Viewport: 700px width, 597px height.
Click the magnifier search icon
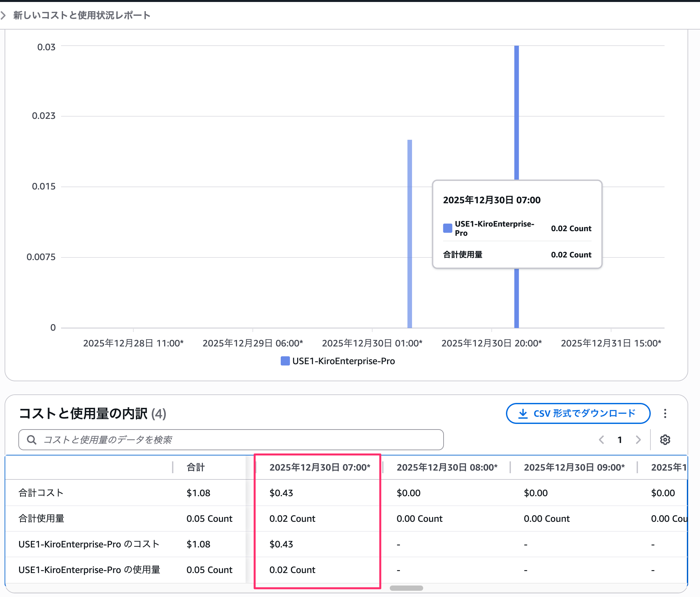pos(32,440)
